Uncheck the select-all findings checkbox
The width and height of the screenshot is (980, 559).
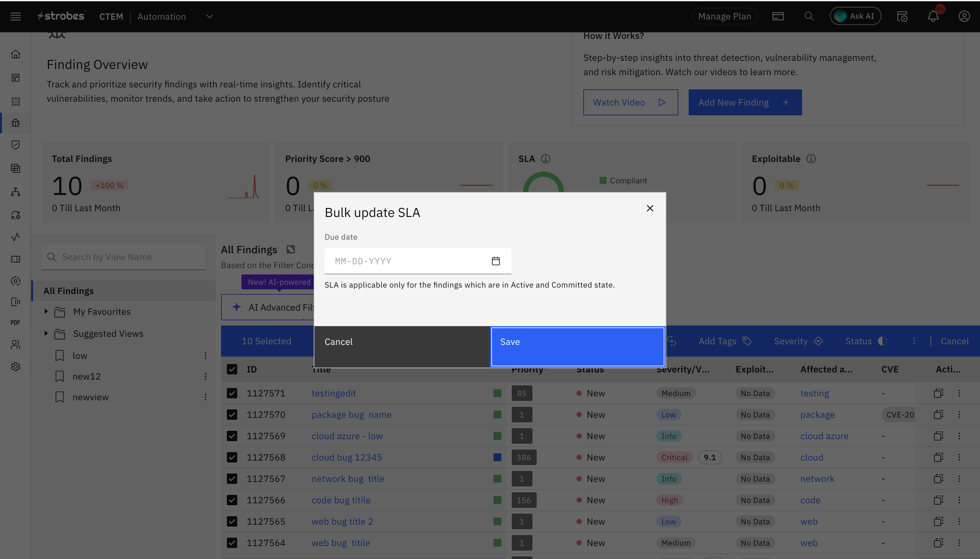click(232, 369)
